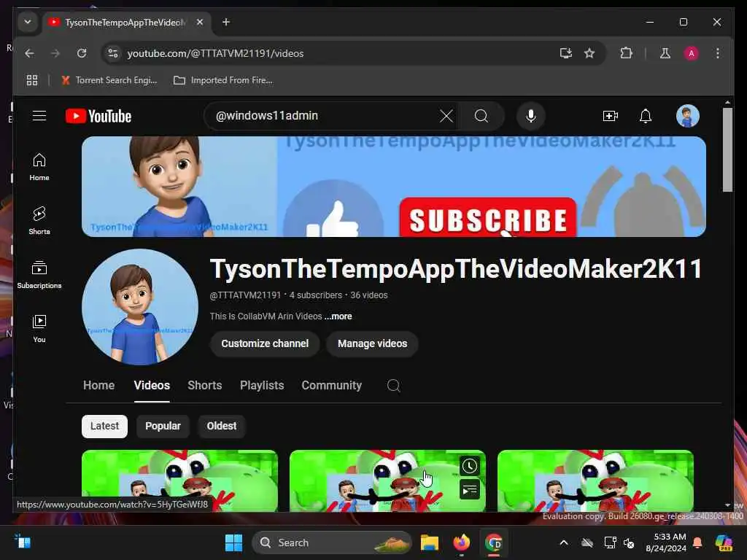Viewport: 747px width, 560px height.
Task: Open Chrome Labs flask icon
Action: pos(665,53)
